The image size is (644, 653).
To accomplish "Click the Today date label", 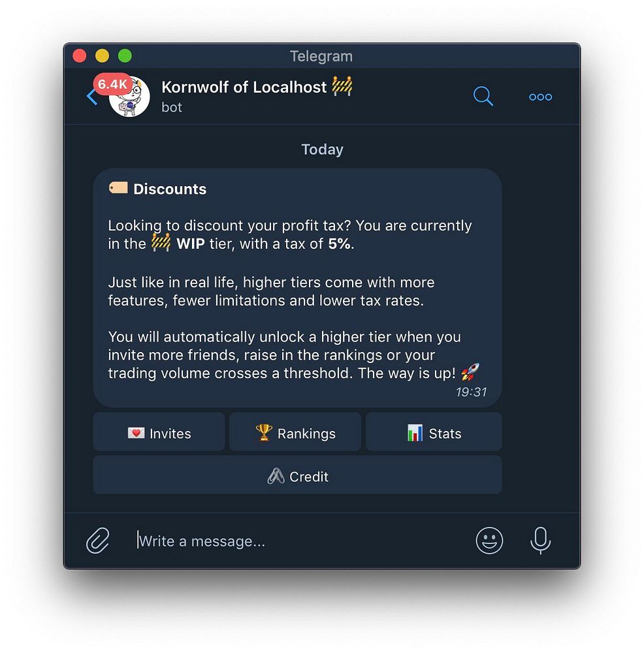I will click(x=322, y=150).
